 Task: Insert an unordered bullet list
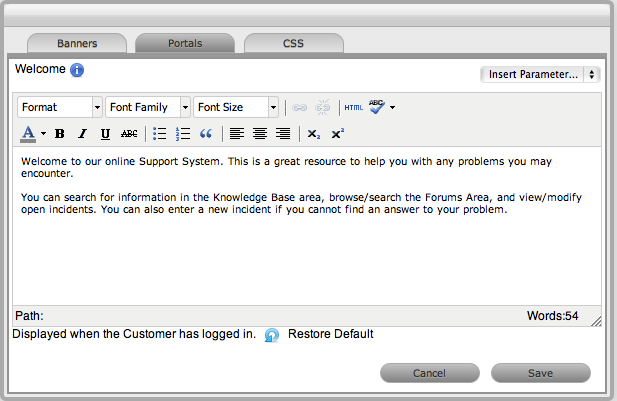click(x=160, y=134)
